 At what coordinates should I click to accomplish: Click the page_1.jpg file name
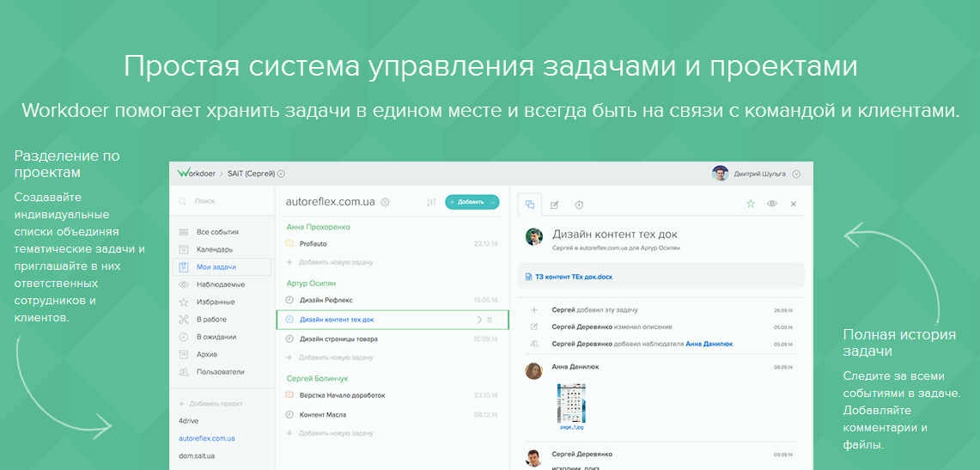(570, 428)
